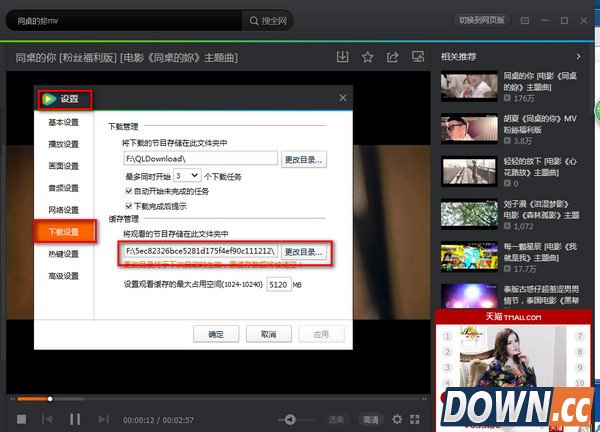Click the share icon above the player
Image resolution: width=600 pixels, height=432 pixels.
click(x=393, y=57)
